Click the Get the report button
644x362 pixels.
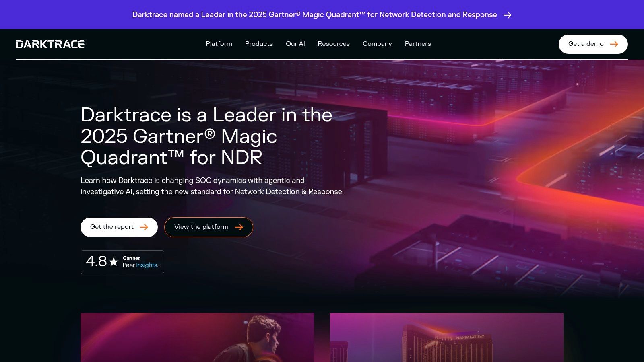(x=112, y=227)
